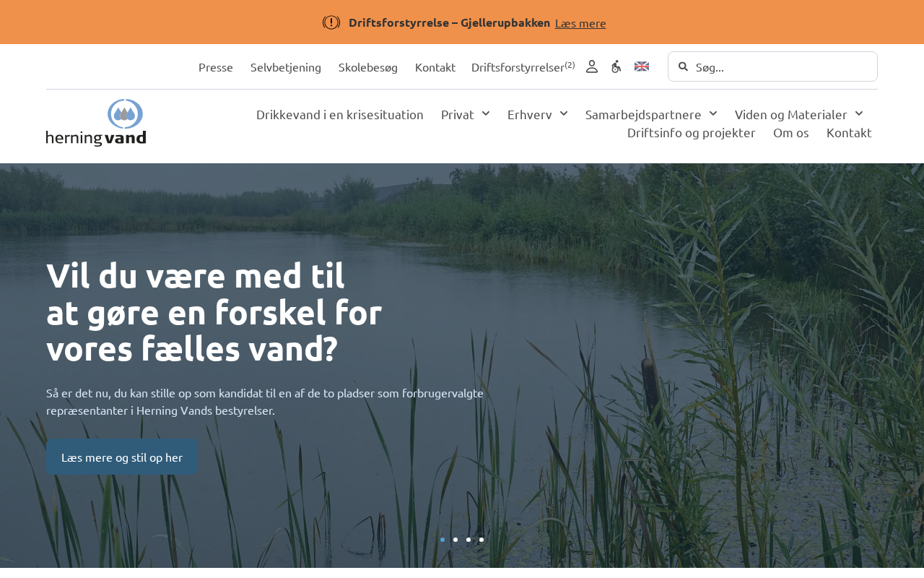
Task: Click the magnifying glass search icon
Action: click(683, 66)
